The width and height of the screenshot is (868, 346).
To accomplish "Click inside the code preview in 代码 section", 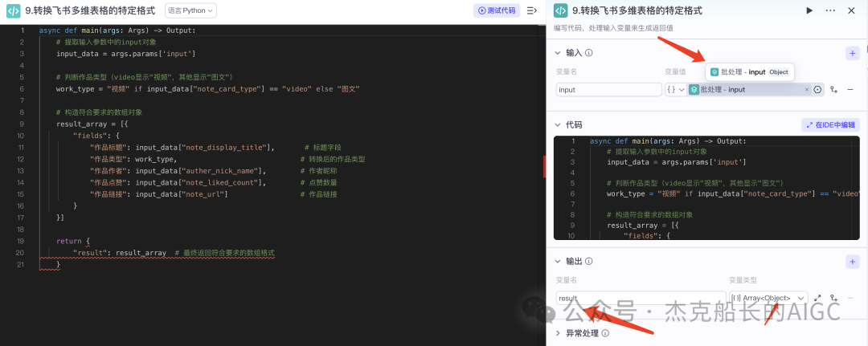I will click(706, 188).
